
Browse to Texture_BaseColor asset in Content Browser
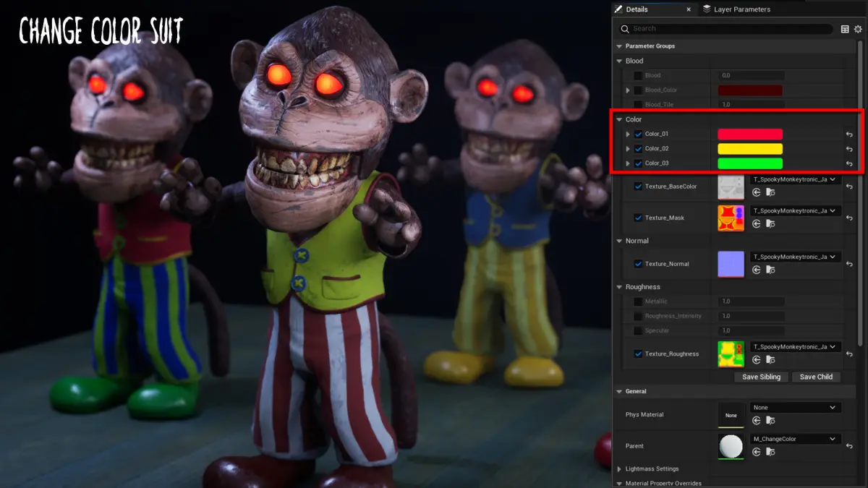tap(770, 192)
